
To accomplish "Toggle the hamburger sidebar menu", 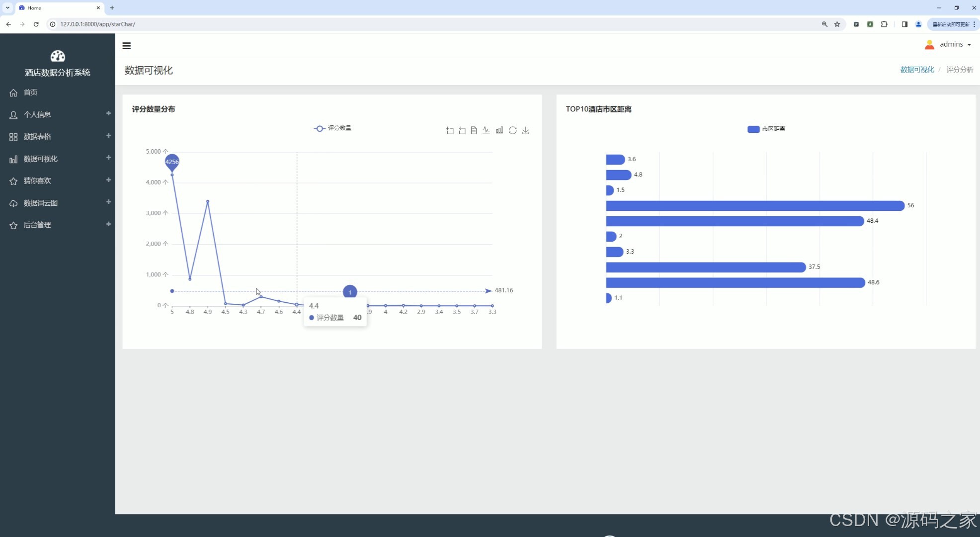I will coord(127,46).
